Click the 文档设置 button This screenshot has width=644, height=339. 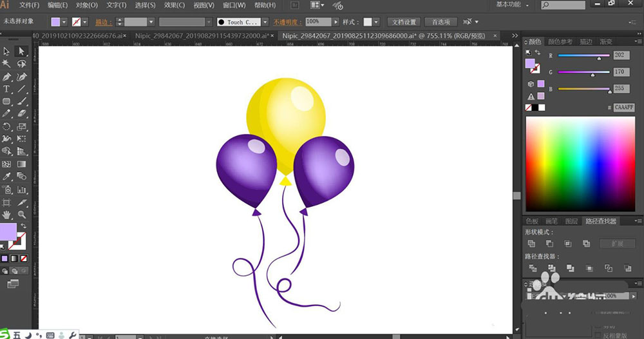(404, 22)
